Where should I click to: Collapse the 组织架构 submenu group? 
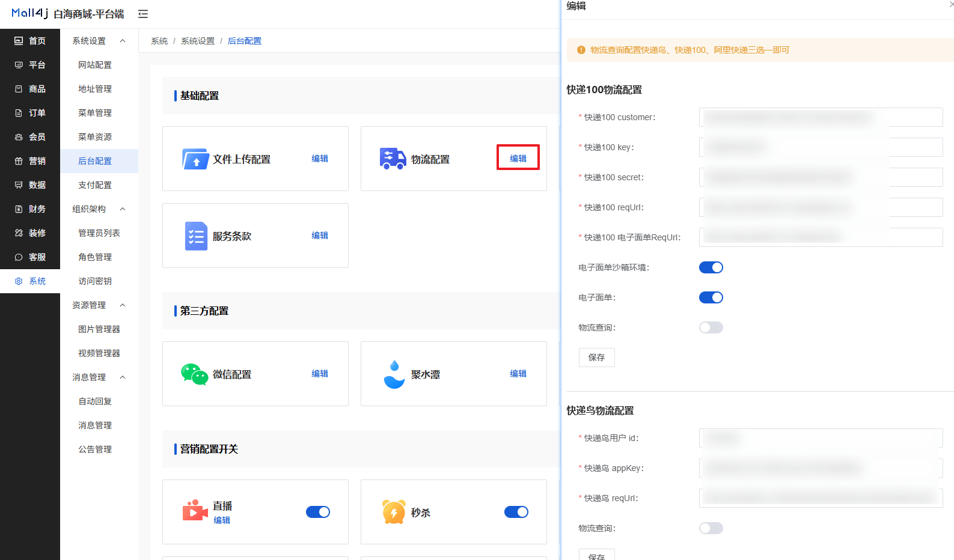pos(99,209)
